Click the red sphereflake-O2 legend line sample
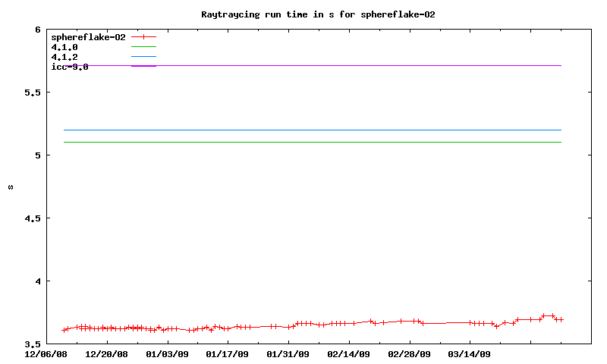 143,37
